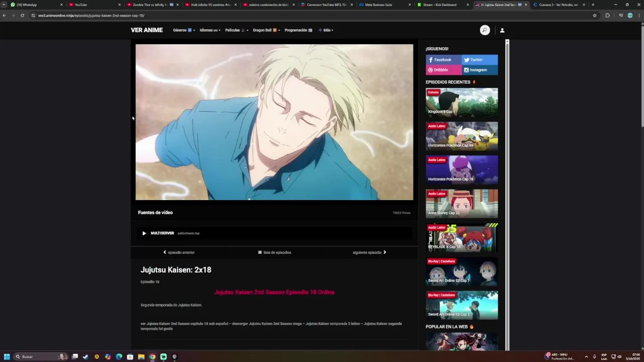Open BEYBLADE X Cap 55 thumbnail
The height and width of the screenshot is (362, 644).
pyautogui.click(x=462, y=237)
